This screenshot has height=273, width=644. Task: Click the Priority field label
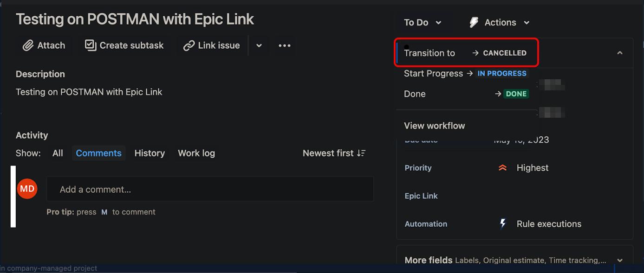418,168
